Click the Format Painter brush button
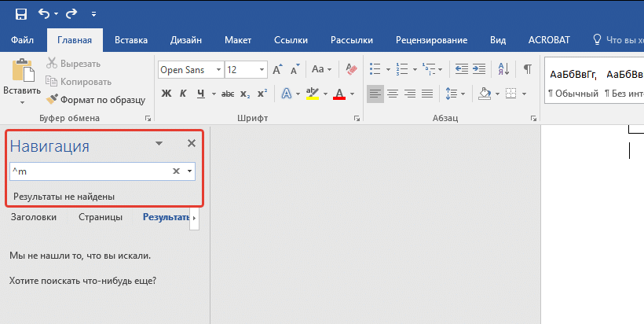This screenshot has width=644, height=324. [96, 100]
